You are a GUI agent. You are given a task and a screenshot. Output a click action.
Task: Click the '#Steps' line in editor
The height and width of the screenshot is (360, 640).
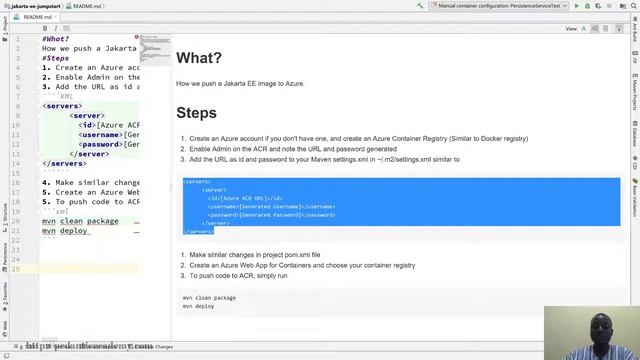(55, 58)
